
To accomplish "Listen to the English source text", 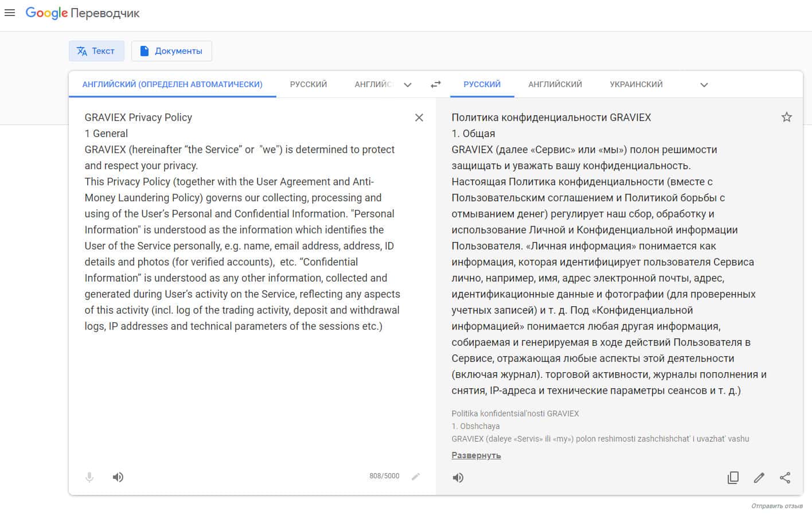I will (118, 477).
